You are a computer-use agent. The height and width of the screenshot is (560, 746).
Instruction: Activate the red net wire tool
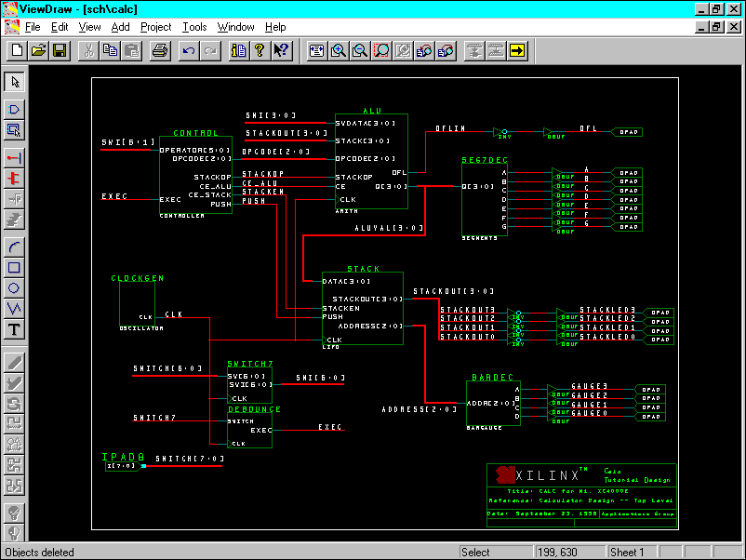[14, 157]
